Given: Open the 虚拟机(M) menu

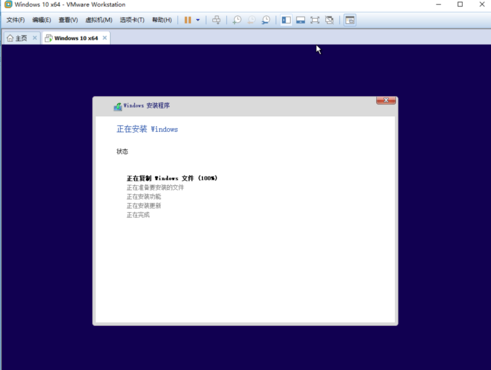Looking at the screenshot, I should click(x=99, y=20).
